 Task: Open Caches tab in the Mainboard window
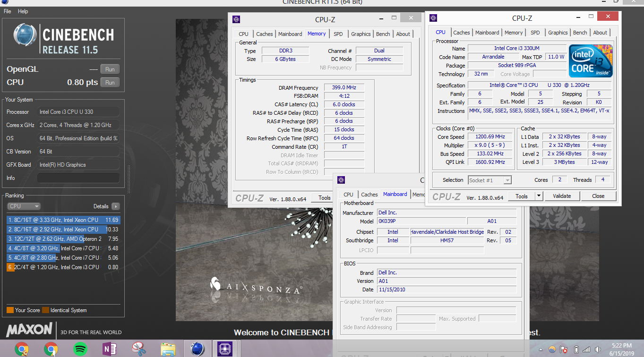coord(369,195)
